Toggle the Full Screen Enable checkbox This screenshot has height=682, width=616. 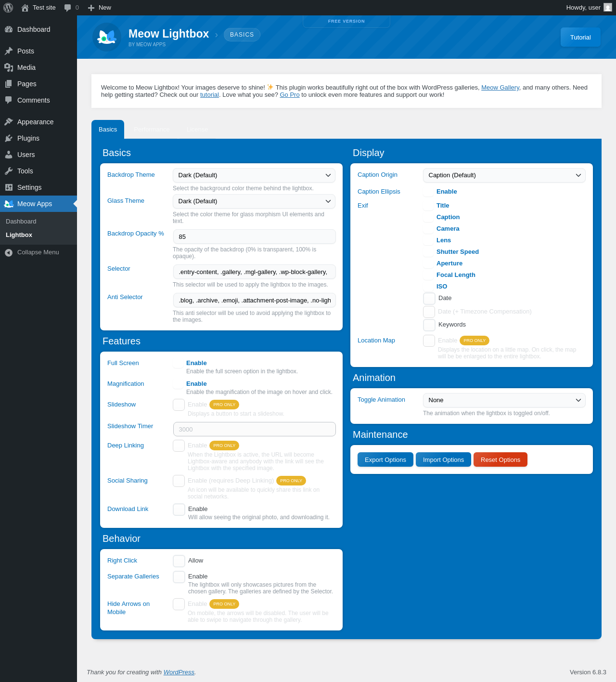click(179, 363)
